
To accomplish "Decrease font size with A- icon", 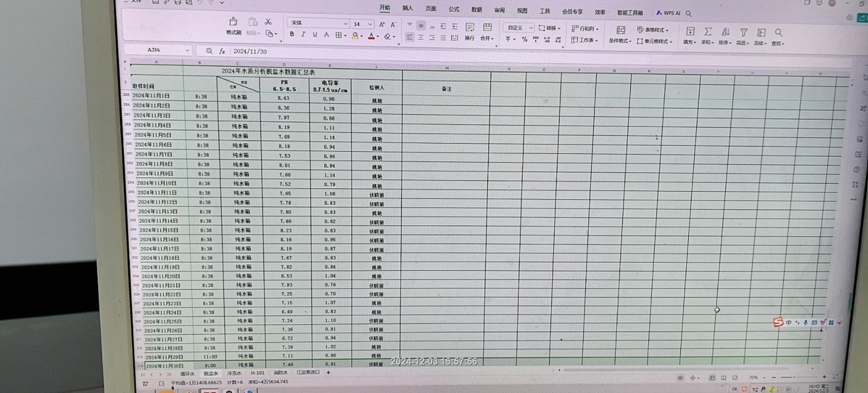I will [393, 24].
